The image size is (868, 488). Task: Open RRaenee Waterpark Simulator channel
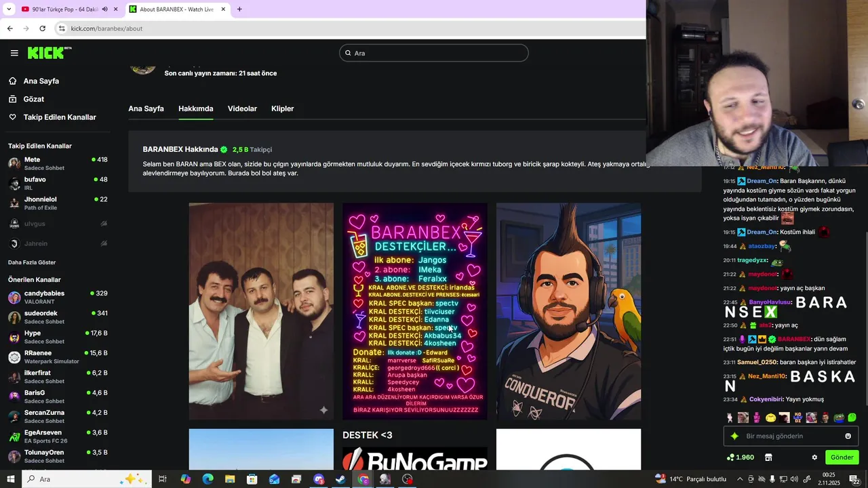click(58, 357)
